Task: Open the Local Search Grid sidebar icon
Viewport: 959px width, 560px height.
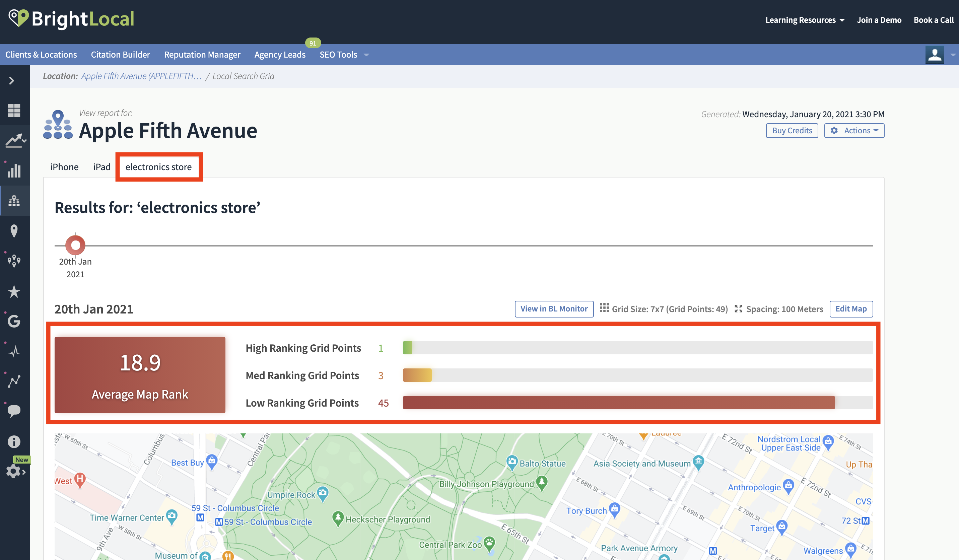Action: click(14, 201)
